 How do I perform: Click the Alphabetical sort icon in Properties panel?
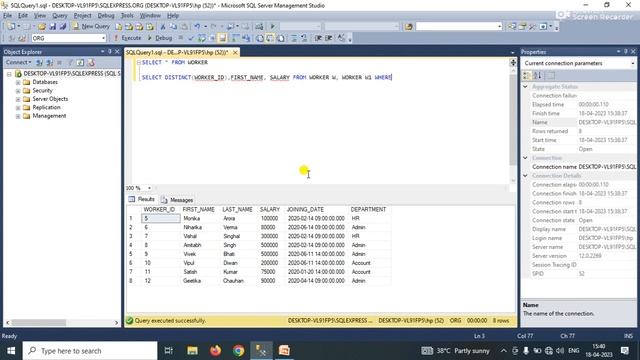538,76
